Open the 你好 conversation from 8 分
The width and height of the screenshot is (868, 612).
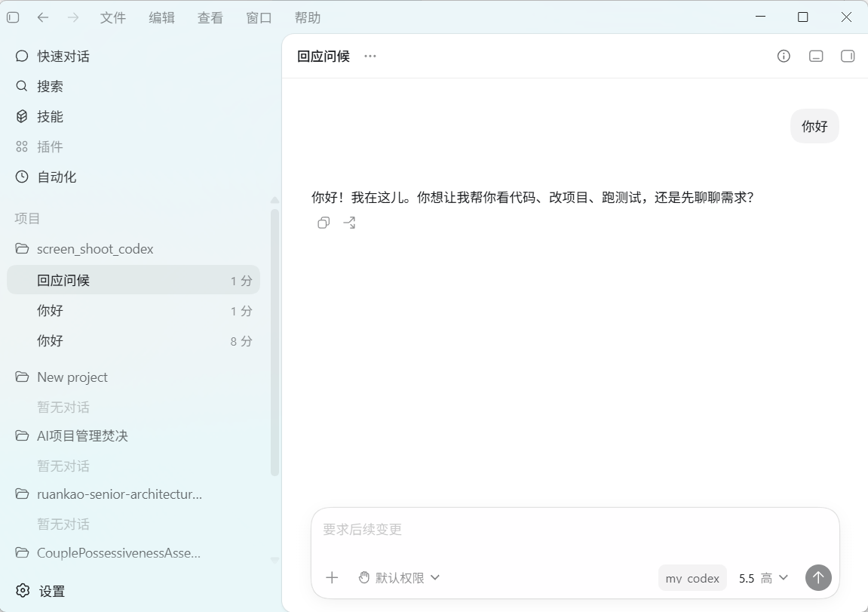point(133,340)
